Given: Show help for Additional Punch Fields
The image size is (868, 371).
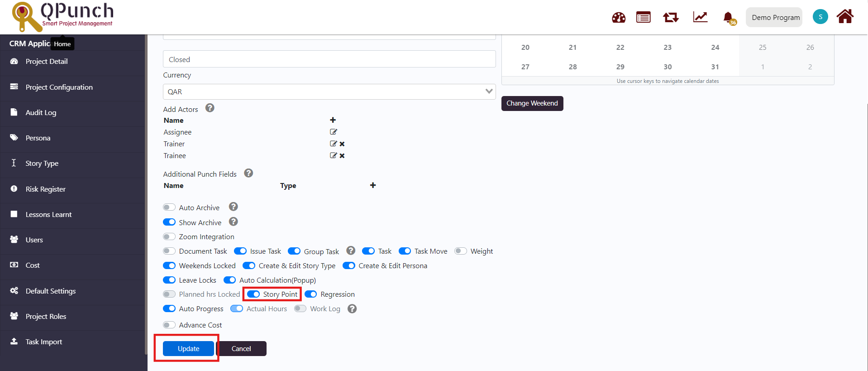Looking at the screenshot, I should pos(248,173).
